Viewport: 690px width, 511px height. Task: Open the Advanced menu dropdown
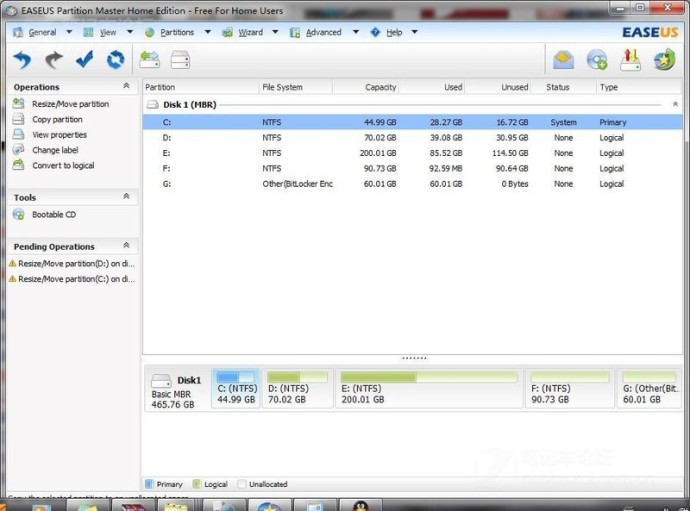click(323, 32)
